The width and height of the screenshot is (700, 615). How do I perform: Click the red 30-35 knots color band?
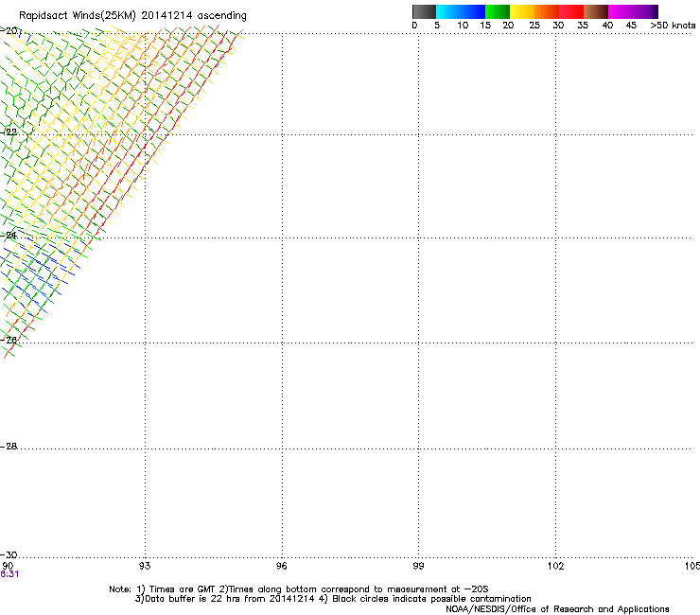click(x=571, y=11)
